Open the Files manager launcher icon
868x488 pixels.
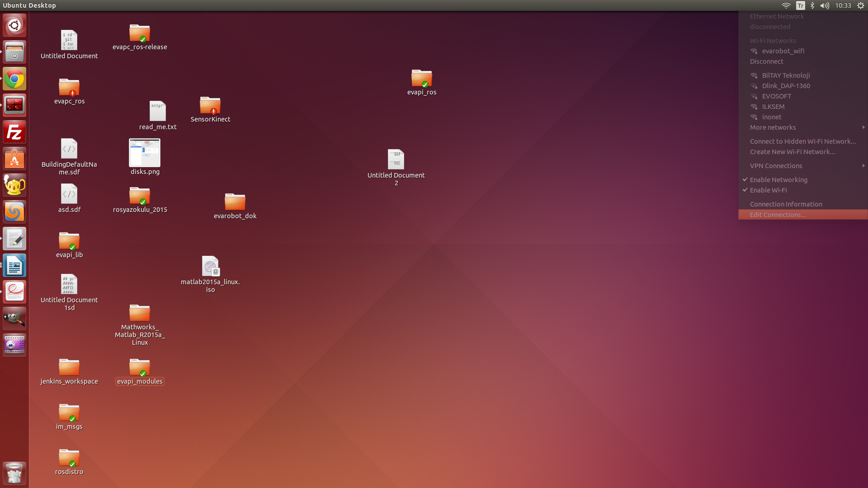coord(14,52)
